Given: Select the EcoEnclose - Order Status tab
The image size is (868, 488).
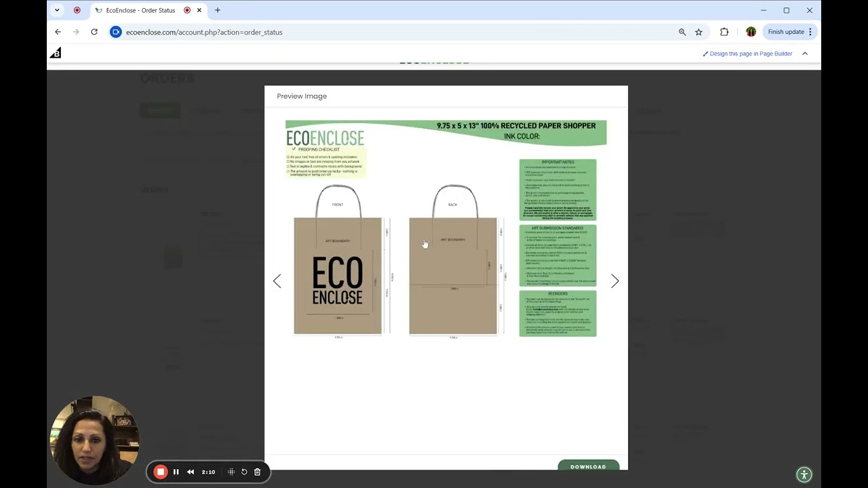Looking at the screenshot, I should tap(140, 10).
